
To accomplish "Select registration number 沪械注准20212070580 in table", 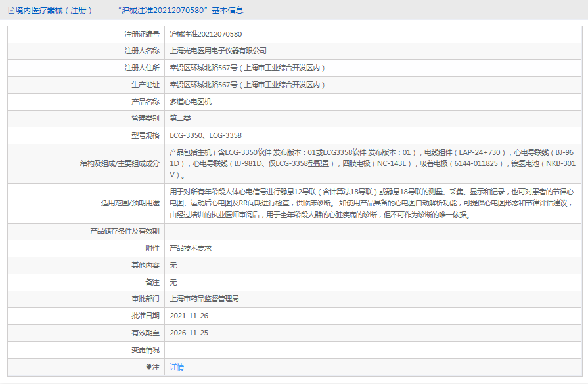I will tap(206, 35).
